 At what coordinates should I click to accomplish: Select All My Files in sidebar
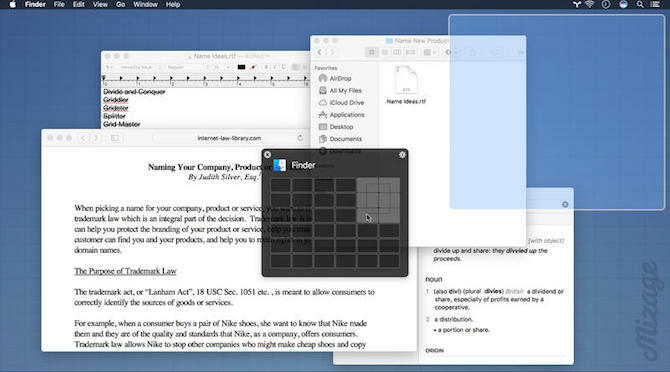point(341,91)
